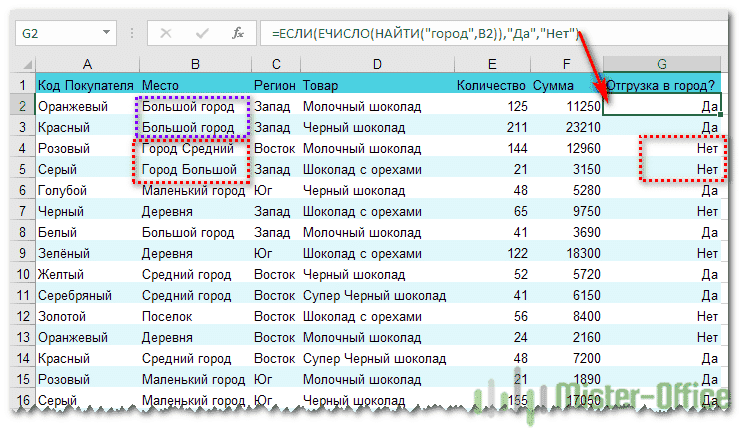Select the 'Супер Черный шоколад' cell in row 10
The image size is (739, 429).
(376, 295)
